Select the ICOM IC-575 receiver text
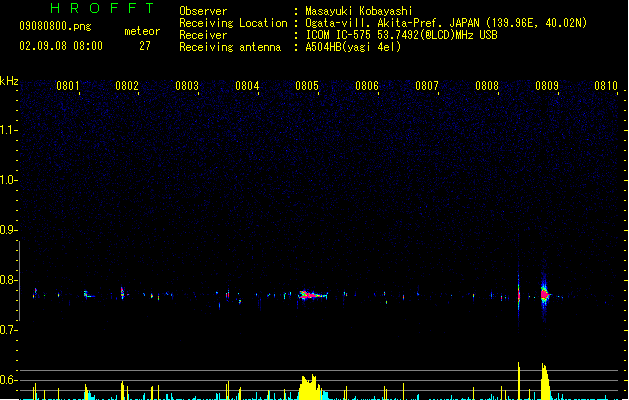 (402, 35)
